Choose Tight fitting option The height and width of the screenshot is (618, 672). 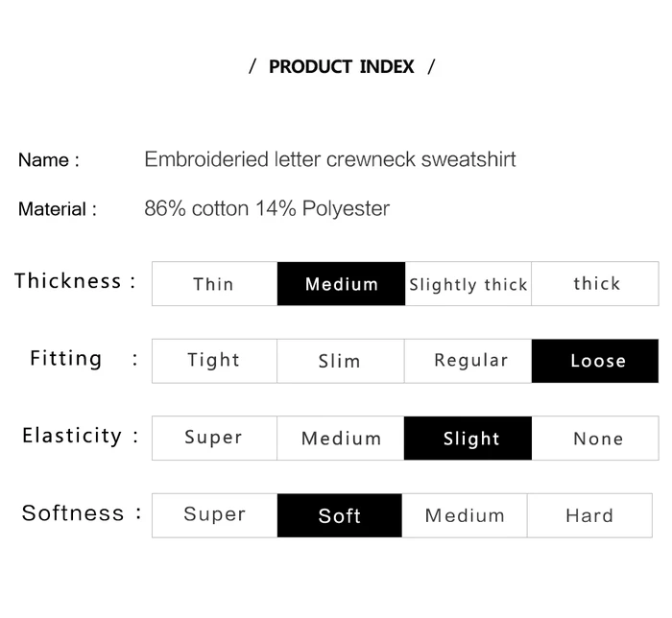[x=214, y=361]
